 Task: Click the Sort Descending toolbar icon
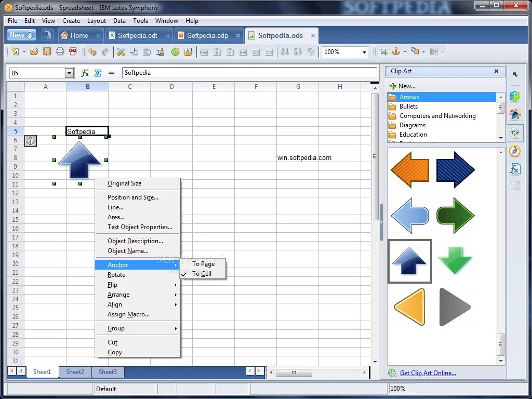pos(298,52)
